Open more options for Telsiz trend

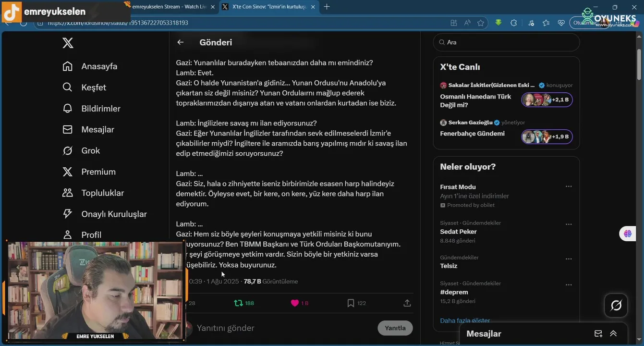pyautogui.click(x=569, y=259)
